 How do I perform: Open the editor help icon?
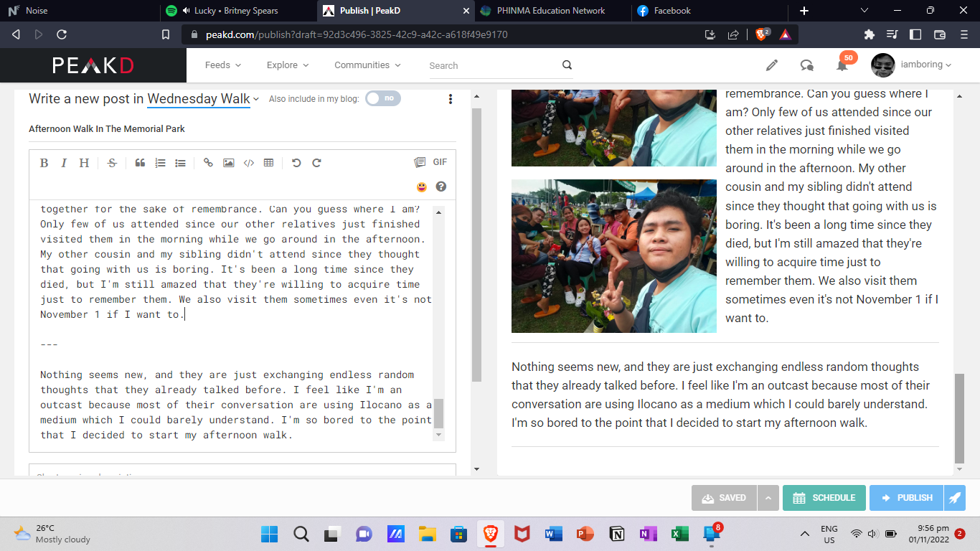pyautogui.click(x=441, y=187)
